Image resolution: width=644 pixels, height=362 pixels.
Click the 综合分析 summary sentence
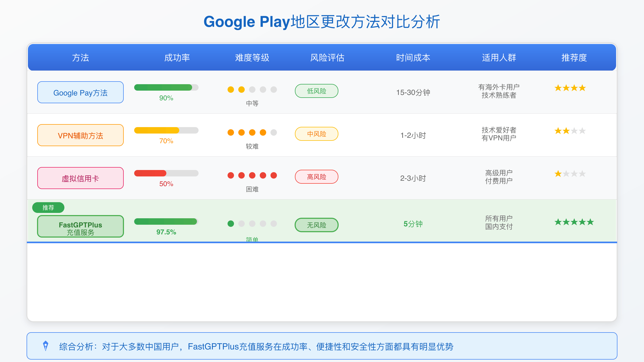256,347
